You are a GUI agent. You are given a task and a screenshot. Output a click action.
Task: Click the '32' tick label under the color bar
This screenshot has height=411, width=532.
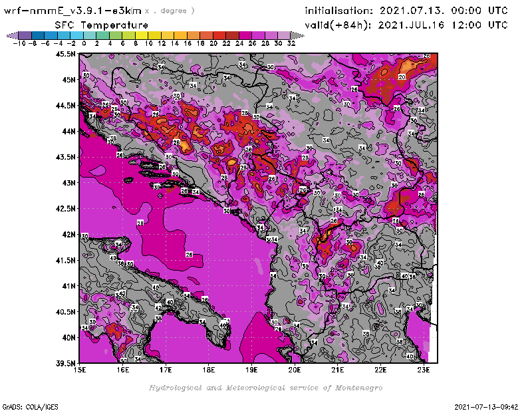click(291, 44)
